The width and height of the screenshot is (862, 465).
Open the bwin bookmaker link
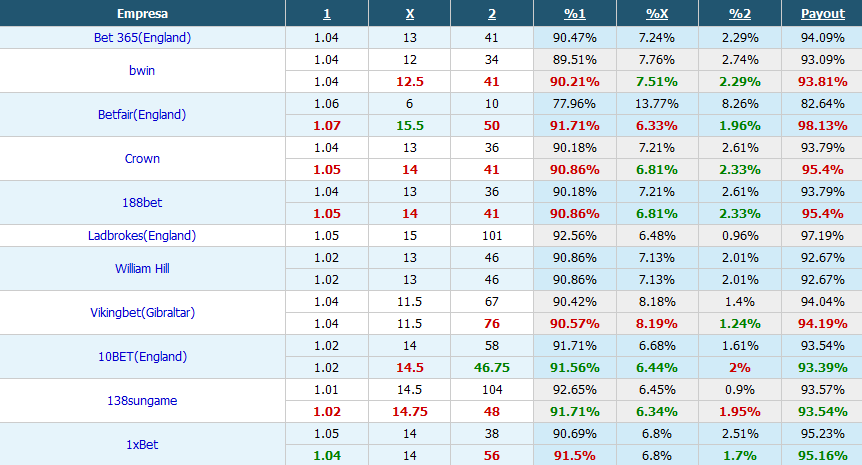pos(142,71)
